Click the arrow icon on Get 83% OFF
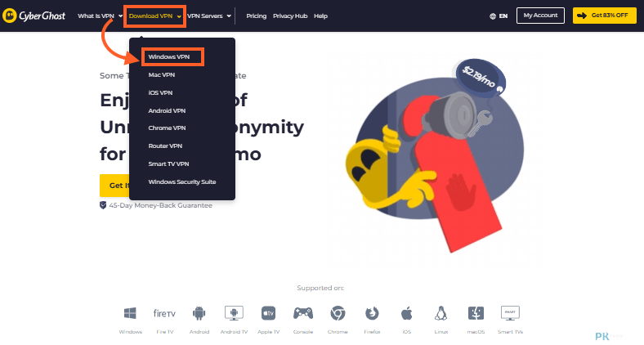The height and width of the screenshot is (345, 644). (582, 16)
